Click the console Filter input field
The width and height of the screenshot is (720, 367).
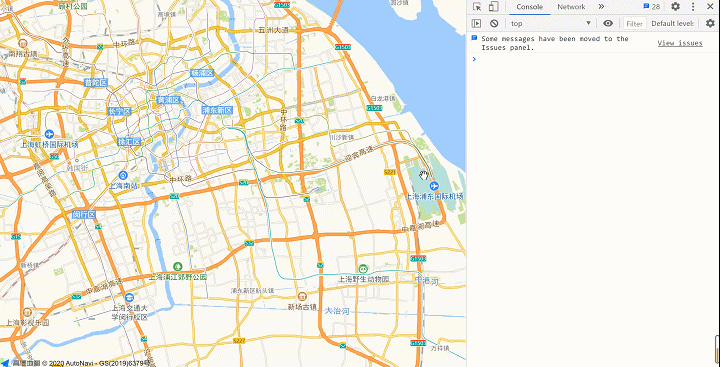point(635,23)
